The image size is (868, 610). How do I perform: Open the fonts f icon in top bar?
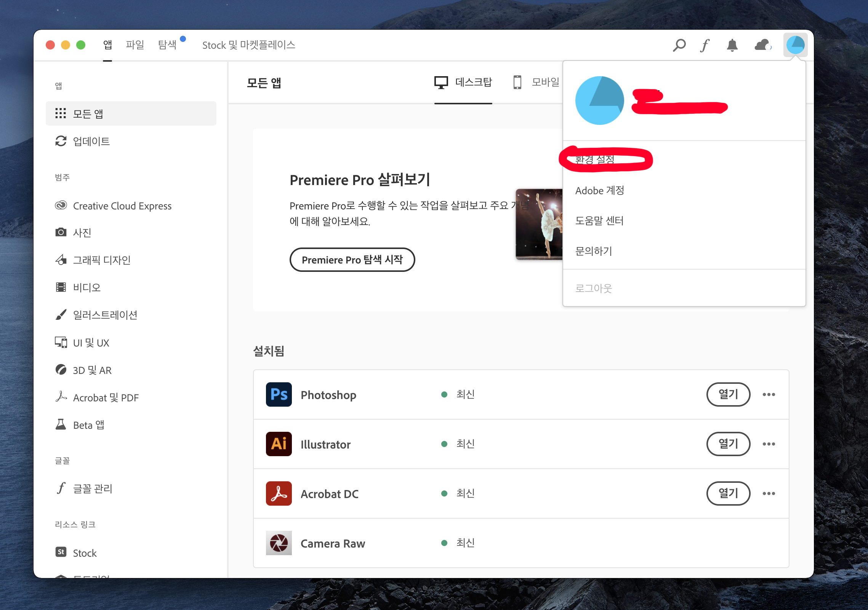(x=705, y=45)
